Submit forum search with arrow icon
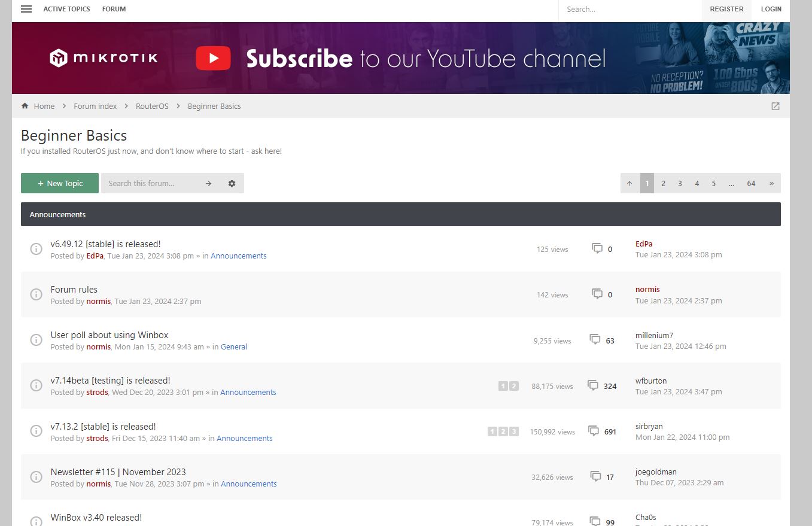 [x=208, y=183]
